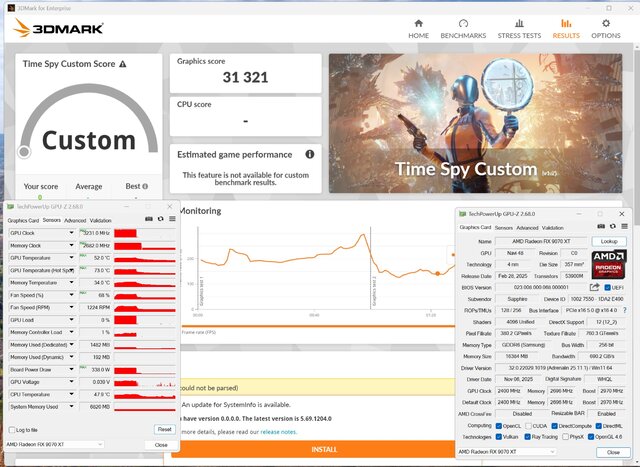The height and width of the screenshot is (467, 640).
Task: Open the Stress Tests section
Action: pos(519,27)
